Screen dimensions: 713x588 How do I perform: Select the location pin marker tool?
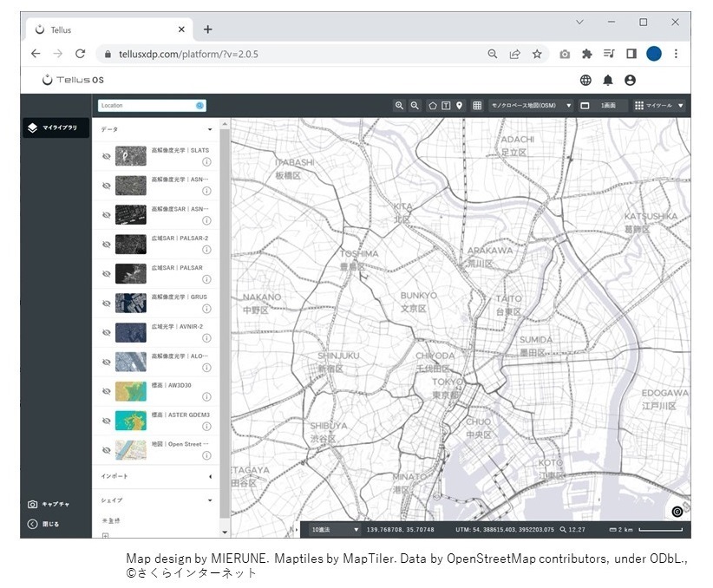[459, 106]
